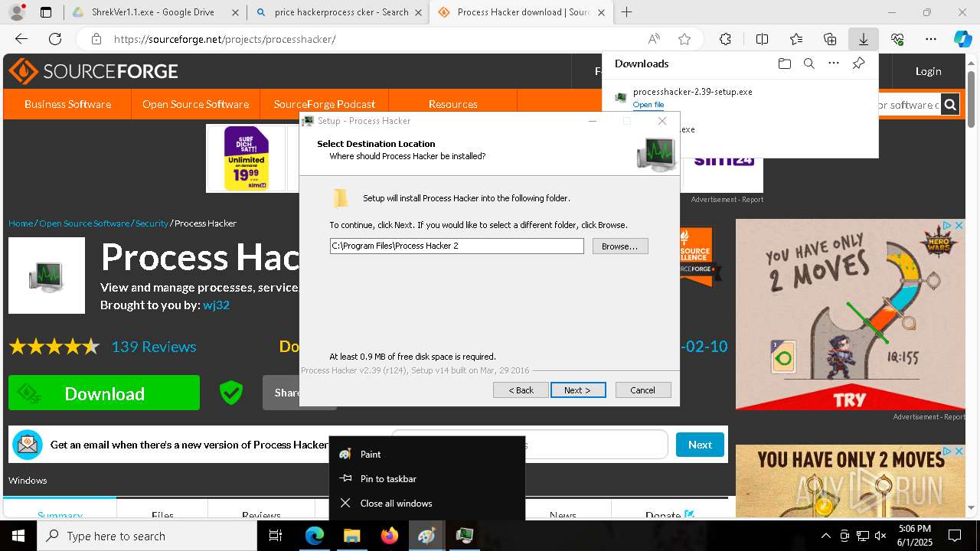This screenshot has height=551, width=980.
Task: Close the Hero Wars ad
Action: [x=958, y=226]
